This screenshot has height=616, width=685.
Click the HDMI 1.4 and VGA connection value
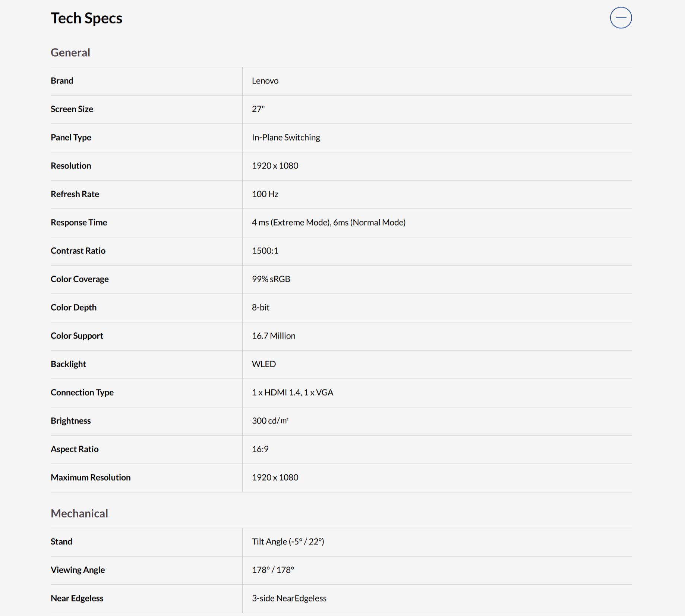click(293, 393)
